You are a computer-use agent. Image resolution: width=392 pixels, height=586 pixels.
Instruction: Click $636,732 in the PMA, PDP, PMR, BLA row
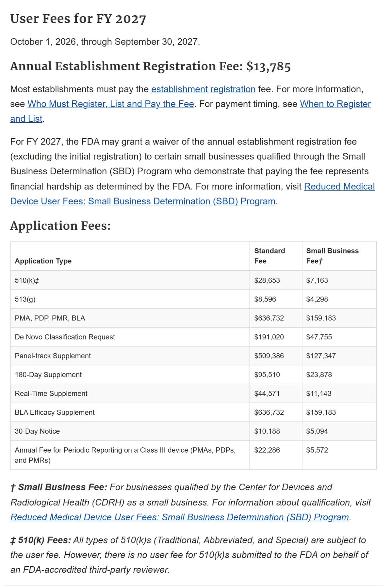pos(269,318)
